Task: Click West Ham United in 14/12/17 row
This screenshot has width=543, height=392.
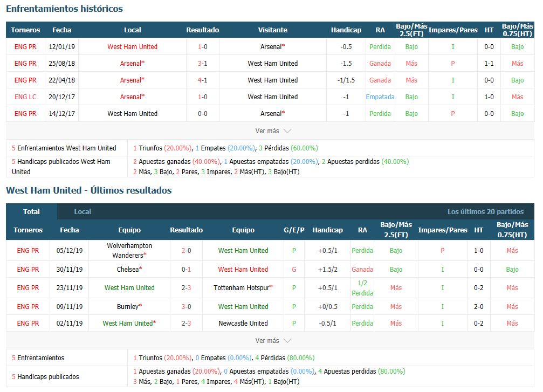Action: [132, 114]
